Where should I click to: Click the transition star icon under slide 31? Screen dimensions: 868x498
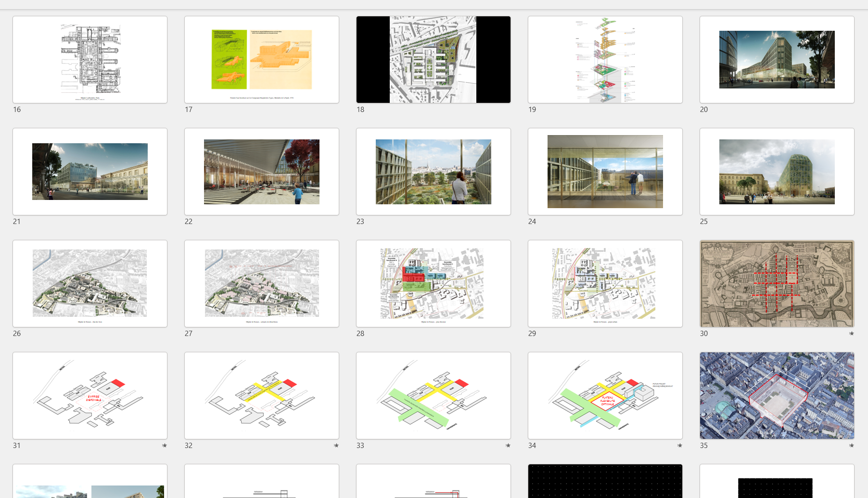point(165,446)
